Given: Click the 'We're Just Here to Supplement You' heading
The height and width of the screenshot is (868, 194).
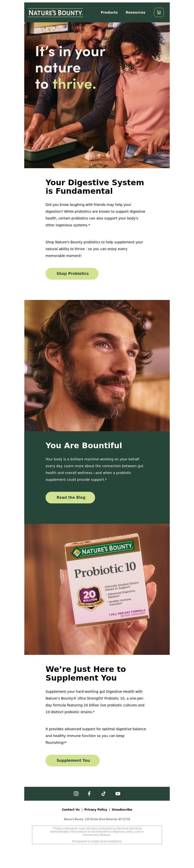Looking at the screenshot, I should coord(86,673).
